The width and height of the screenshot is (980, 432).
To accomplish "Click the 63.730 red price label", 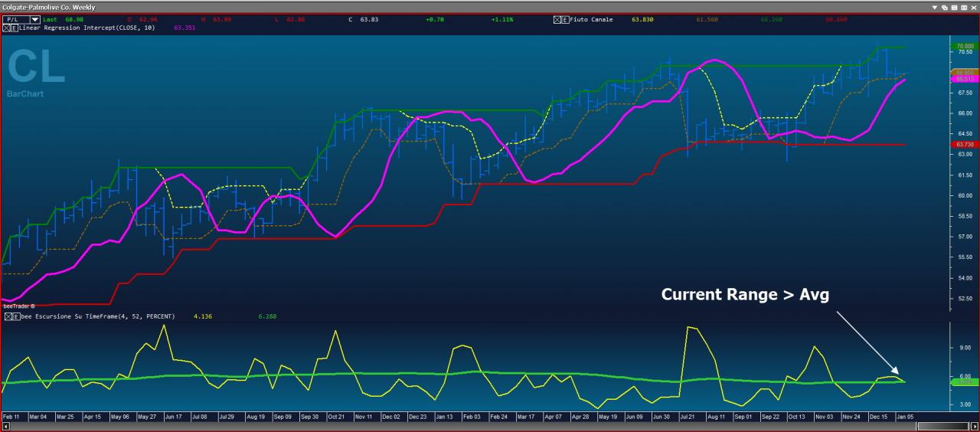I will [x=965, y=144].
